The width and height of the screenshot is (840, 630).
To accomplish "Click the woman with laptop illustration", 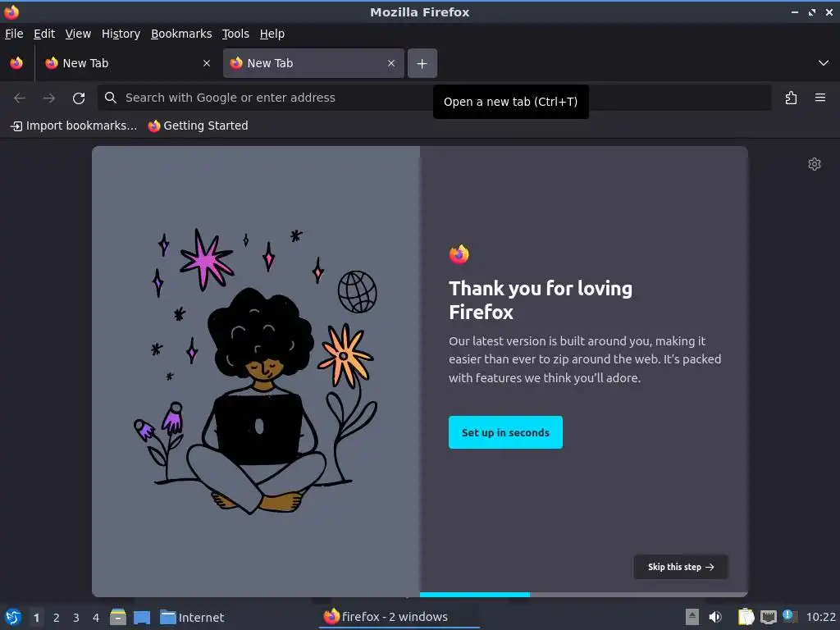I will 256,372.
